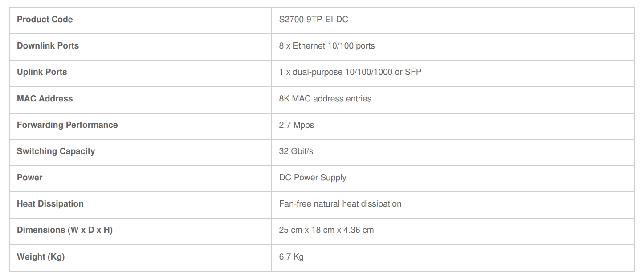Viewport: 644px width, 276px height.
Task: Click the 32 Gbit/s value
Action: [x=296, y=151]
